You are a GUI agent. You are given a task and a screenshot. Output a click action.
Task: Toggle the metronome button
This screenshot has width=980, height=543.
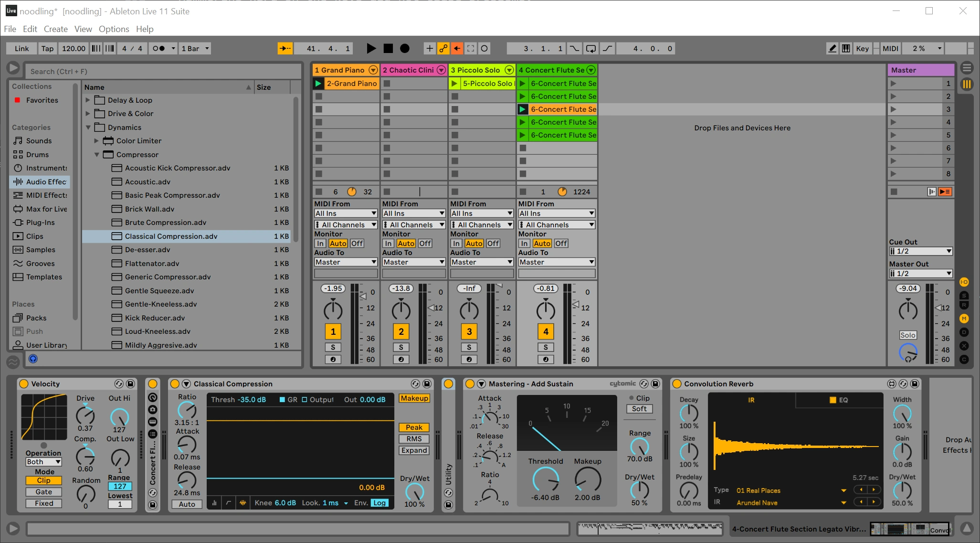(159, 48)
